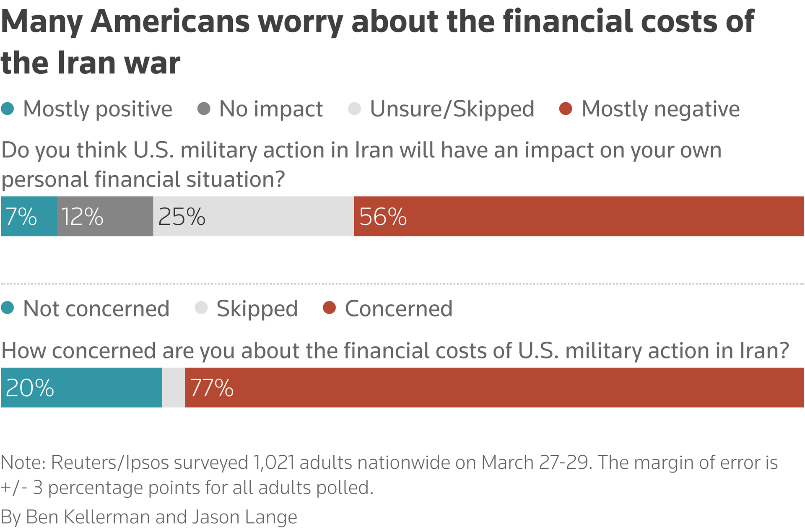The width and height of the screenshot is (805, 532).
Task: Click the light gray Unsure/Skipped legend dot
Action: click(x=354, y=109)
